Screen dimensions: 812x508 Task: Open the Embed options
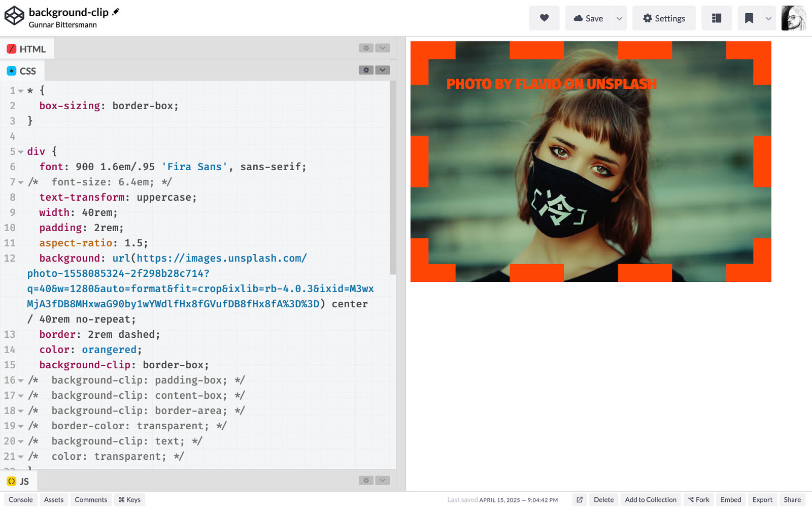[731, 500]
